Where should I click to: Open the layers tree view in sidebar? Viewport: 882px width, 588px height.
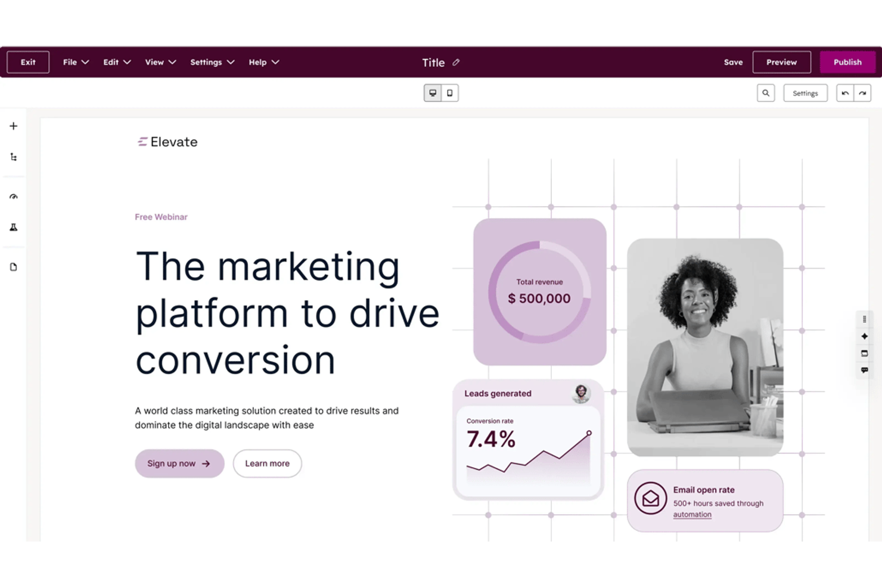click(13, 156)
